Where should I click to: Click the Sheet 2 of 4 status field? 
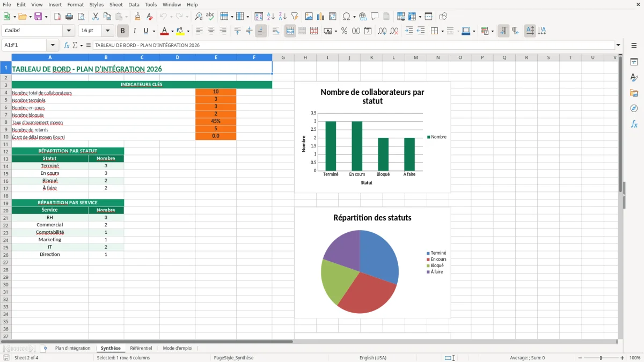26,358
